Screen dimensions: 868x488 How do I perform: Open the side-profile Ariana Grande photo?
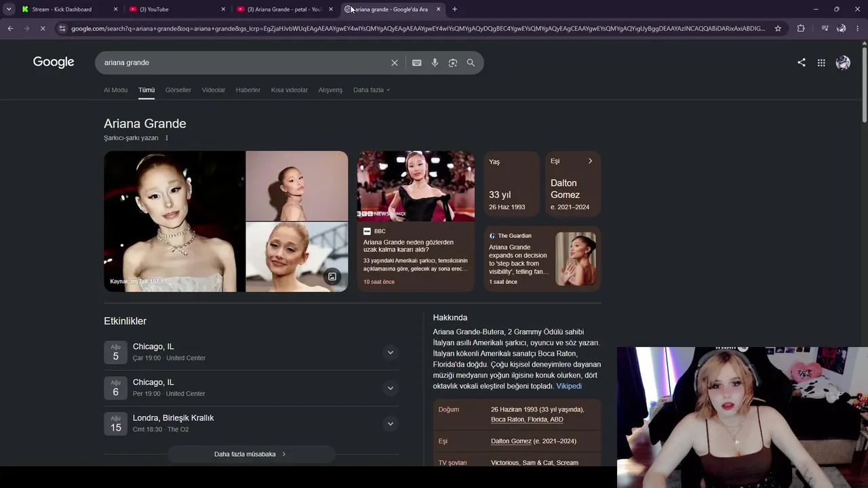coord(297,186)
